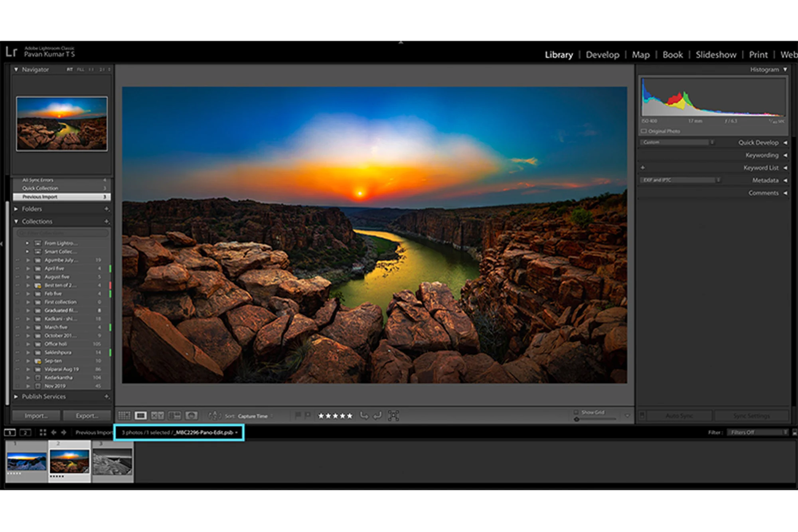Open People view icon
798x532 pixels.
pyautogui.click(x=192, y=415)
